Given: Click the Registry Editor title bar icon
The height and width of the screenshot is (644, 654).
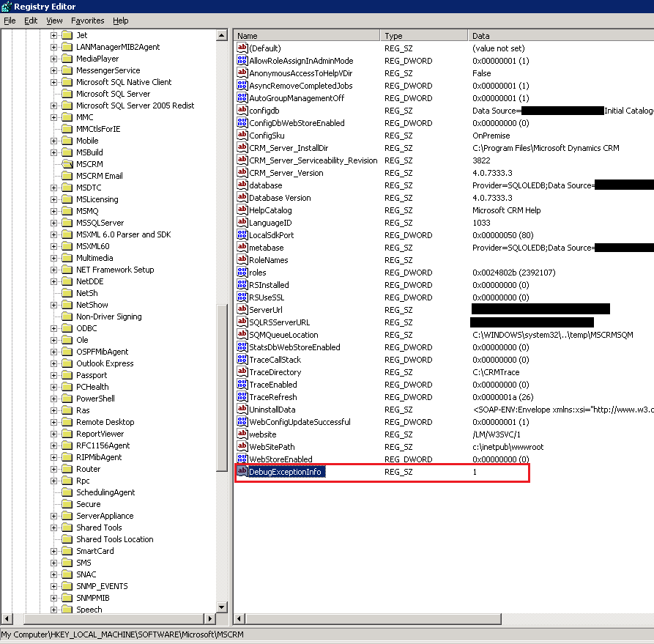Looking at the screenshot, I should 7,7.
